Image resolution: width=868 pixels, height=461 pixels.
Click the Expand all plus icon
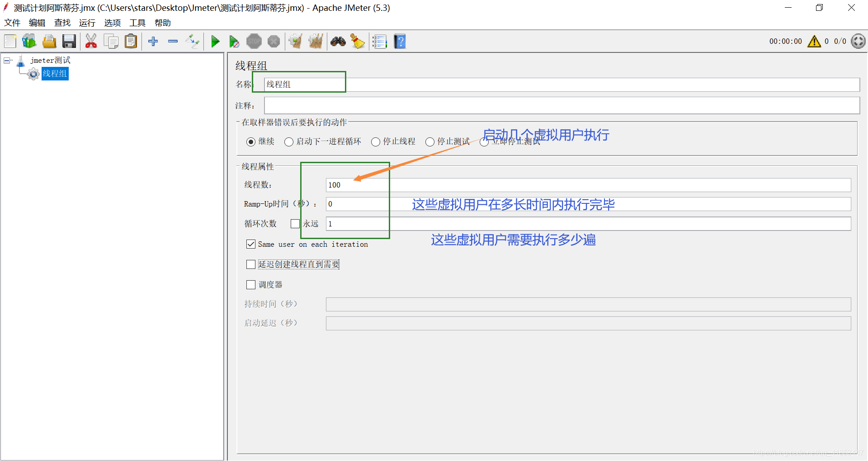[x=153, y=42]
